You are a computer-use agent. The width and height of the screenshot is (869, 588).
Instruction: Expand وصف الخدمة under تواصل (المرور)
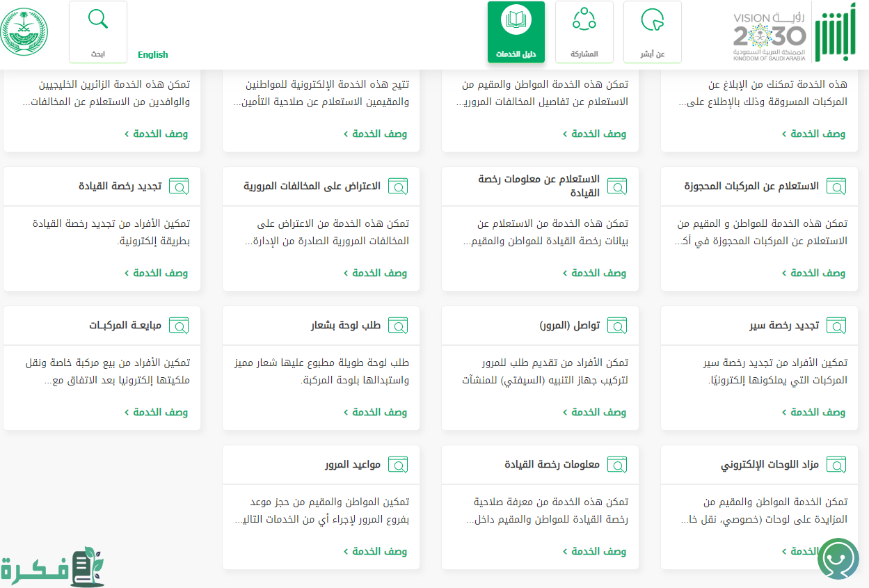(594, 412)
